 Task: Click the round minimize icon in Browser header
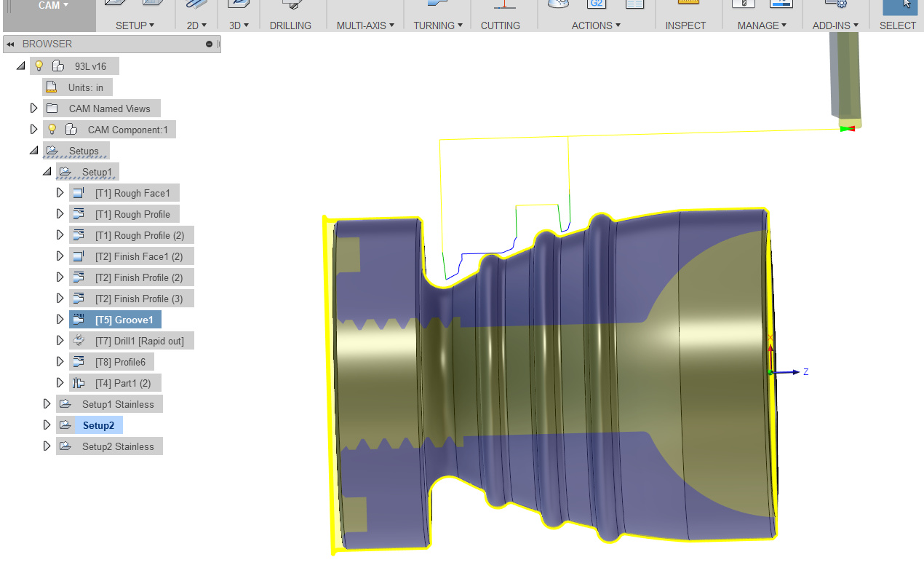coord(210,44)
